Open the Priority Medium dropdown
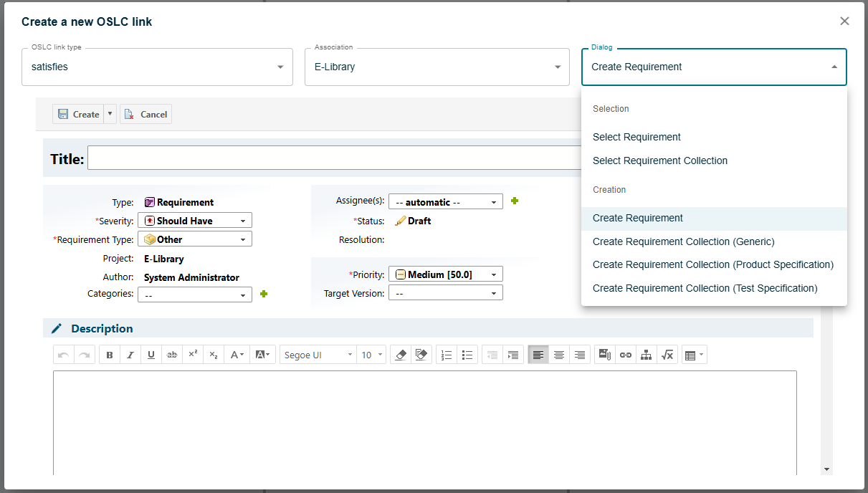The width and height of the screenshot is (868, 493). click(x=446, y=274)
